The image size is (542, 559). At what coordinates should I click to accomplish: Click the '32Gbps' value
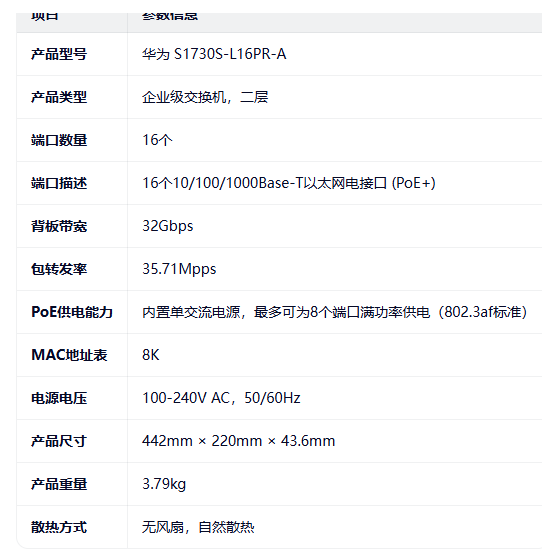168,226
